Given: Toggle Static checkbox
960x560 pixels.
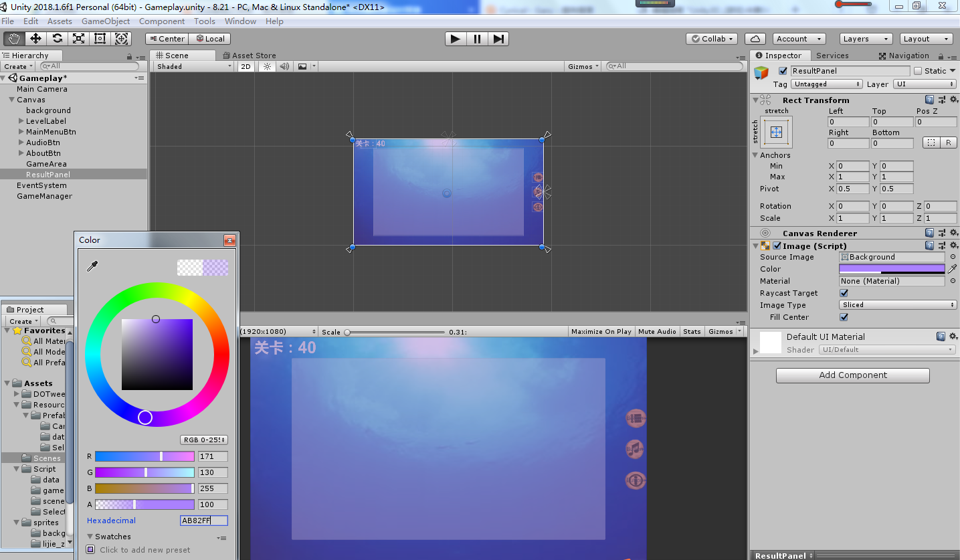Looking at the screenshot, I should 918,71.
